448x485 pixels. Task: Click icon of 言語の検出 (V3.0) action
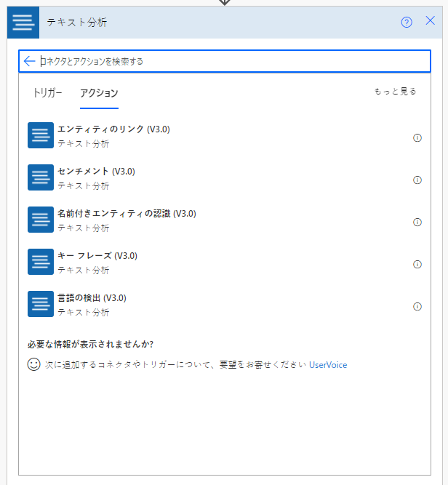pyautogui.click(x=41, y=304)
